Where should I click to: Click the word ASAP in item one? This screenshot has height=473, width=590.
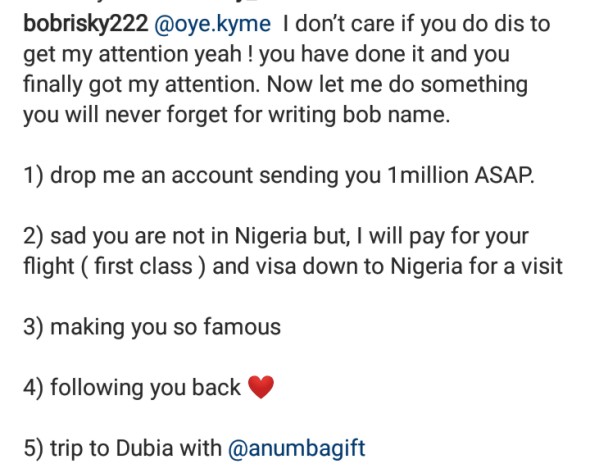[504, 175]
